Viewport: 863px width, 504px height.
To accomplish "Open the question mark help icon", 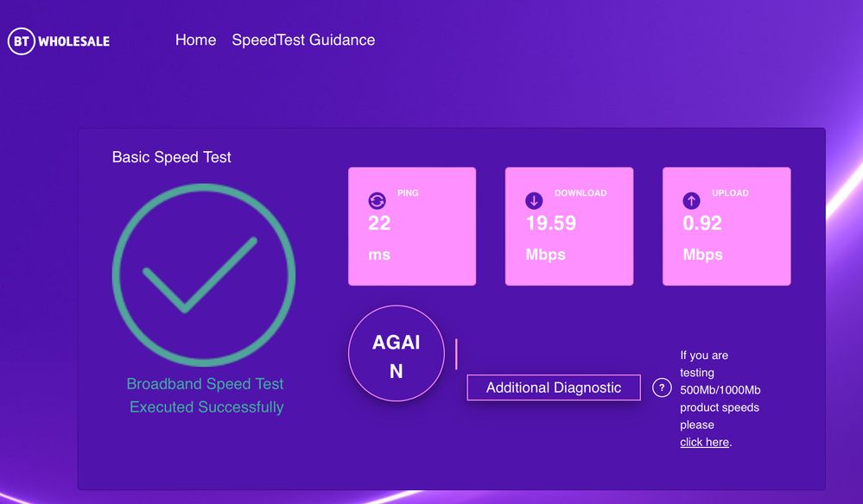I will (x=662, y=387).
